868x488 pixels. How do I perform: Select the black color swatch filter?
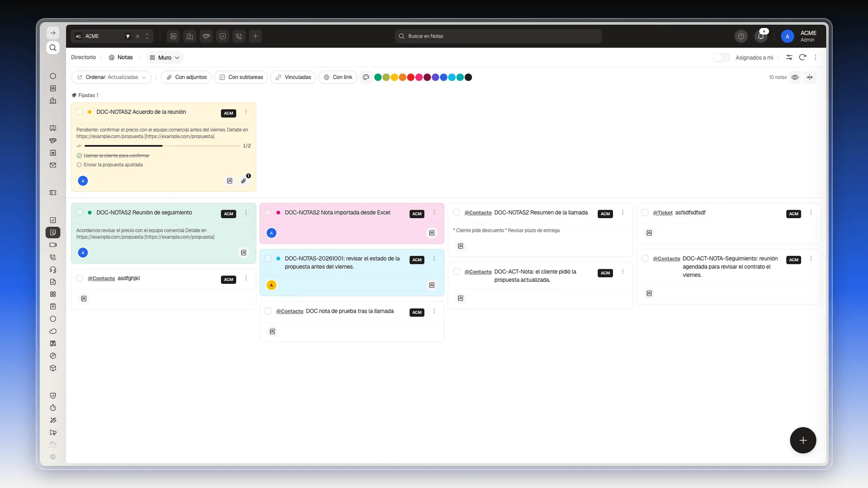(468, 77)
